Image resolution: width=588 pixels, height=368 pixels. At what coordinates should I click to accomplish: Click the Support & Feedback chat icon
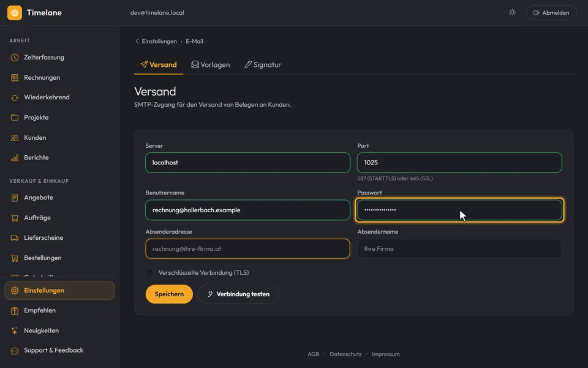(x=15, y=351)
